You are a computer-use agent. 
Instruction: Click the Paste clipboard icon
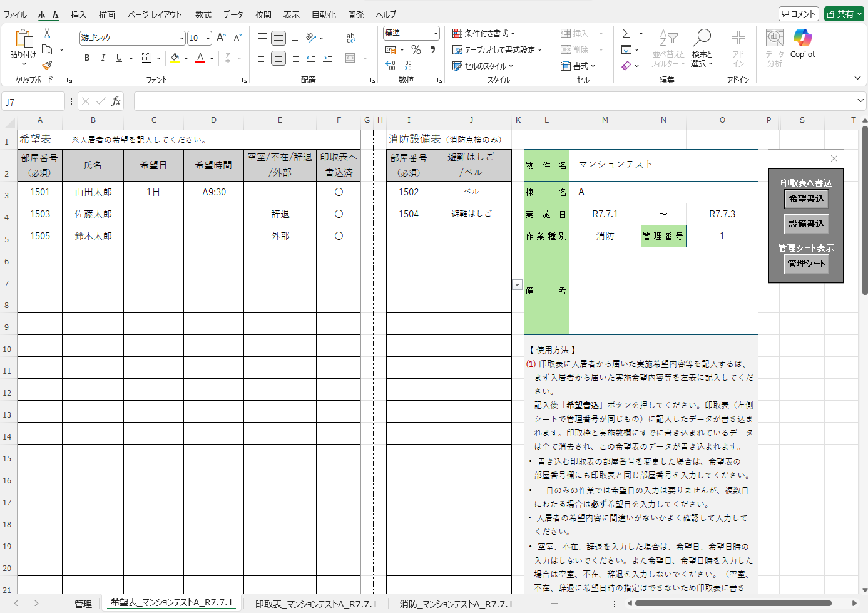23,39
